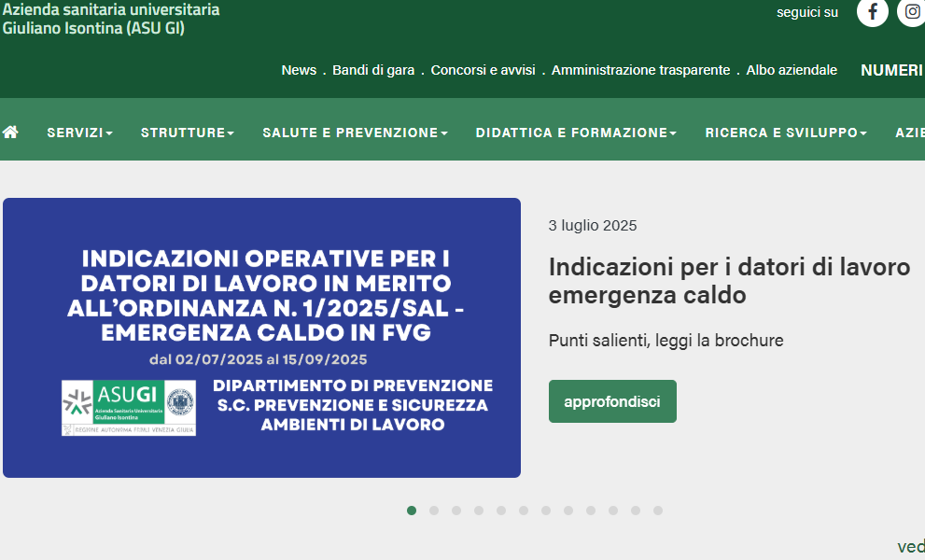Open the emergenza caldo news headline
This screenshot has height=560, width=925.
729,281
